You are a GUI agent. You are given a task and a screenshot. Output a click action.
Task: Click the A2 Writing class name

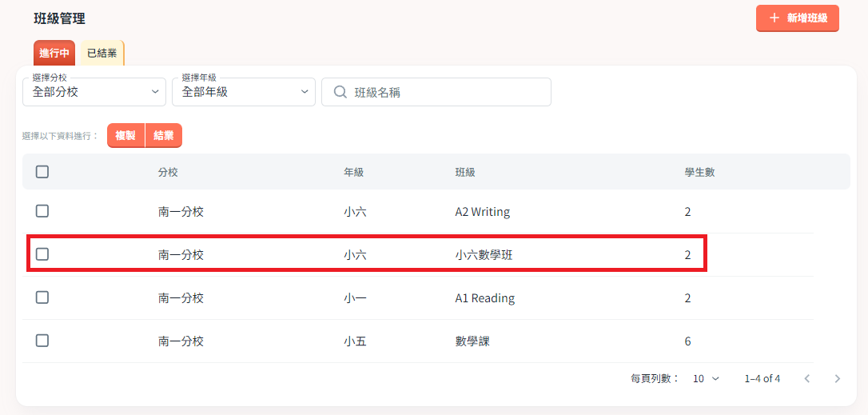click(482, 212)
